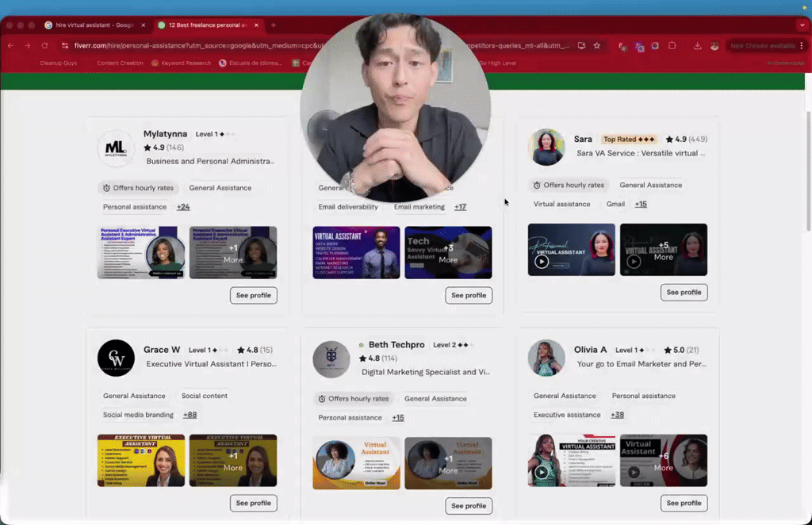Go back with the browser back arrow
The width and height of the screenshot is (812, 525).
[x=11, y=45]
